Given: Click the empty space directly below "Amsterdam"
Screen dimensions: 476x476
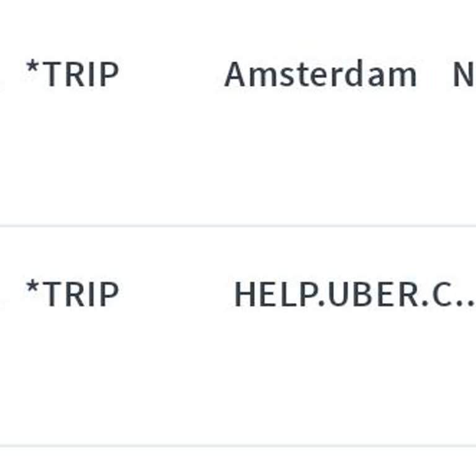Looking at the screenshot, I should 320,149.
